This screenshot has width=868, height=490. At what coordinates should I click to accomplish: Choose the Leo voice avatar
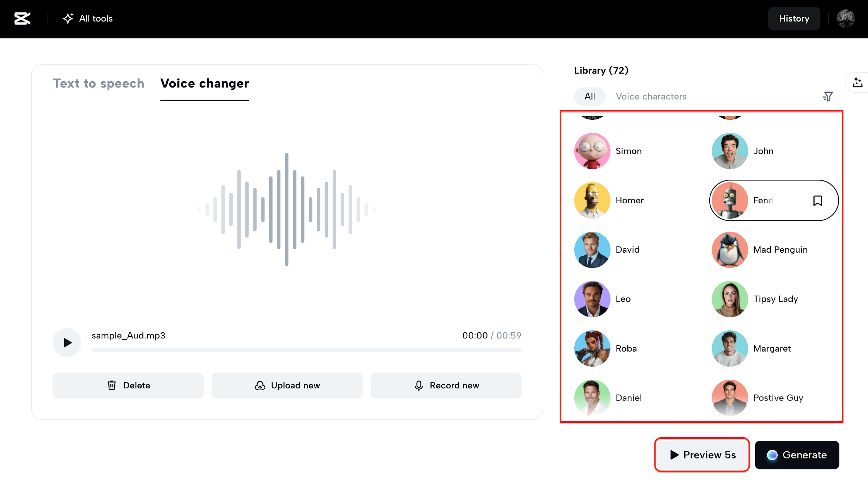pos(592,299)
